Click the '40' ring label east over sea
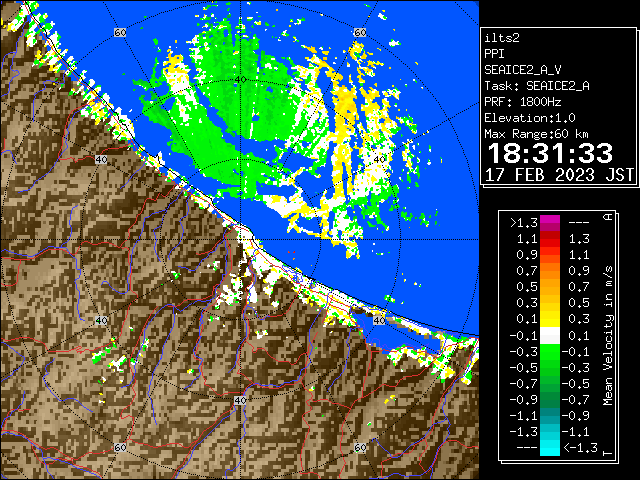Image resolution: width=640 pixels, height=480 pixels. click(380, 160)
